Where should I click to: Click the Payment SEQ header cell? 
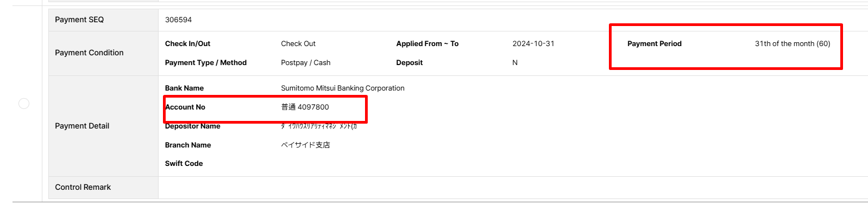tap(79, 20)
